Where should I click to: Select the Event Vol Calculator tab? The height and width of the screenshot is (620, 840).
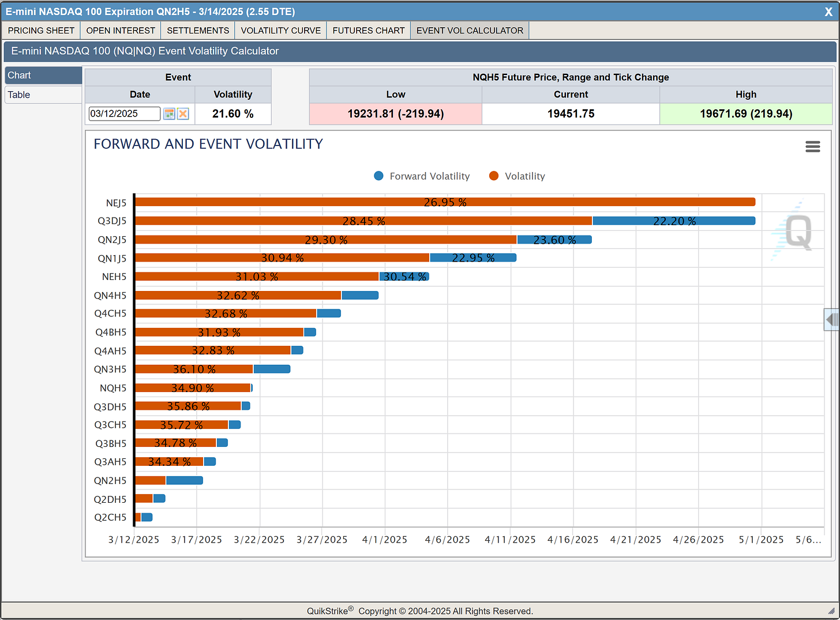point(470,31)
